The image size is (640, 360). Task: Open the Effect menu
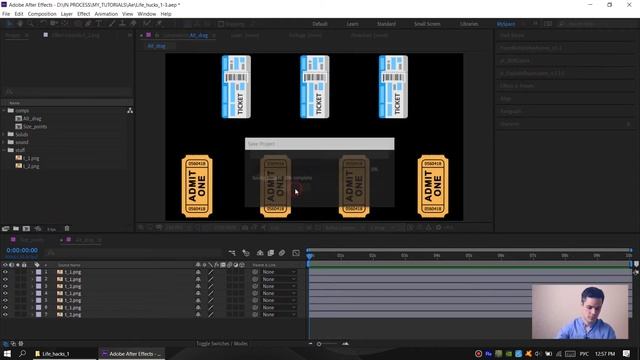[83, 14]
